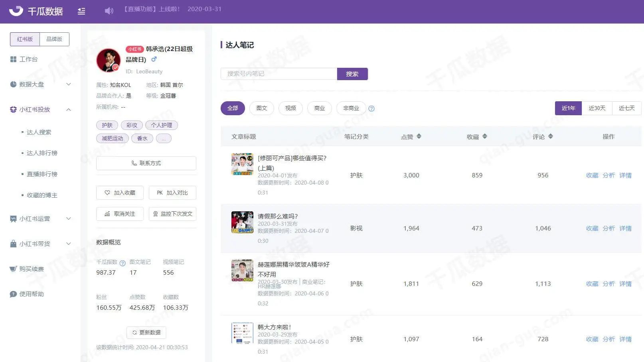644x362 pixels.
Task: Click the PK 加入对比 button
Action: pyautogui.click(x=172, y=193)
